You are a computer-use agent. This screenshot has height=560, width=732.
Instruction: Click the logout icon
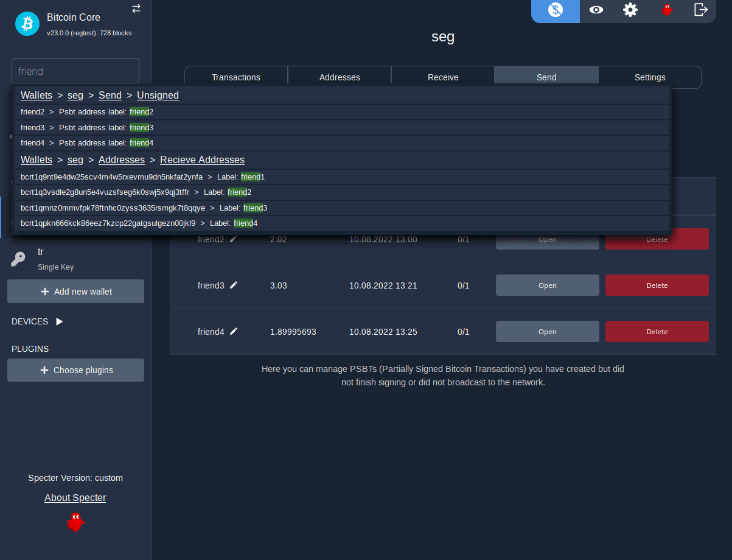pos(701,10)
